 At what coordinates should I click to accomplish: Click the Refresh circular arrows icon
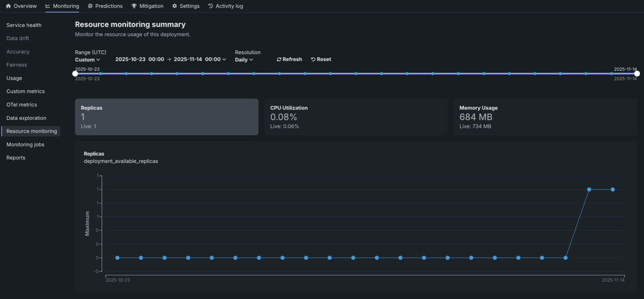[x=279, y=59]
